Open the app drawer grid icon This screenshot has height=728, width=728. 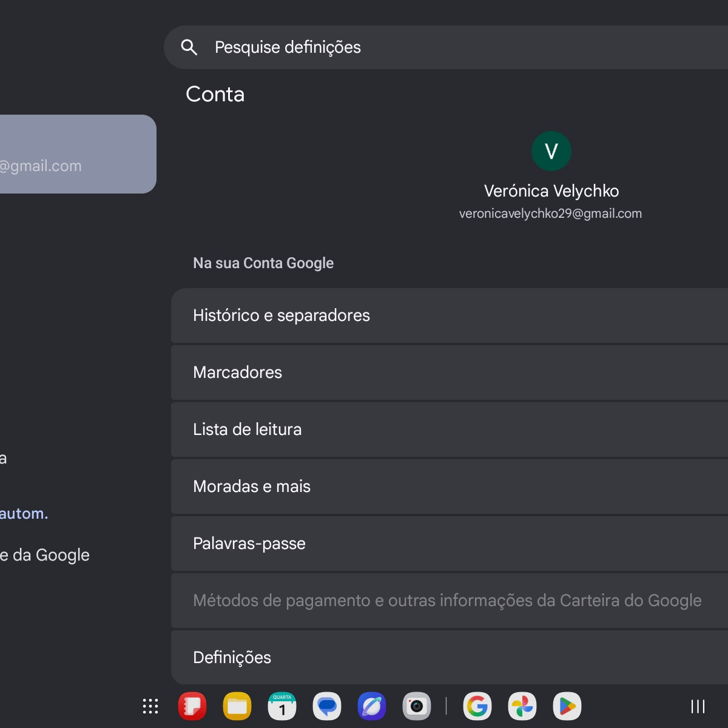[150, 706]
